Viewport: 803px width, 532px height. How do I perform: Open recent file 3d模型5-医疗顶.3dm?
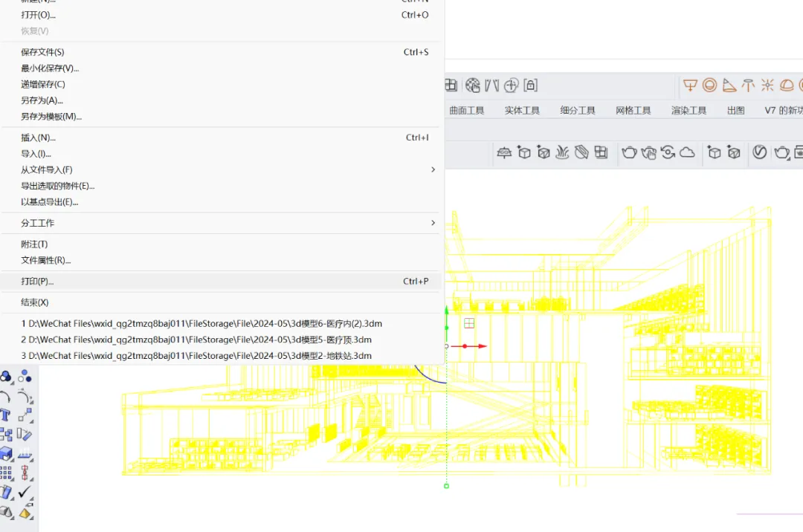[x=220, y=340]
